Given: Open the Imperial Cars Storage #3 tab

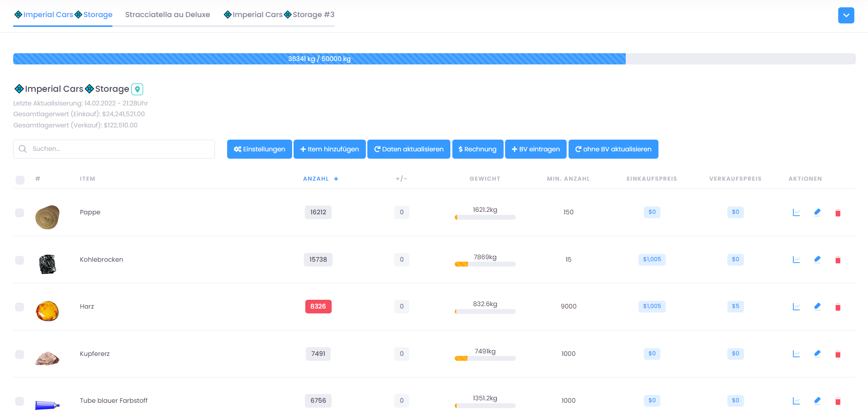Looking at the screenshot, I should click(x=279, y=15).
